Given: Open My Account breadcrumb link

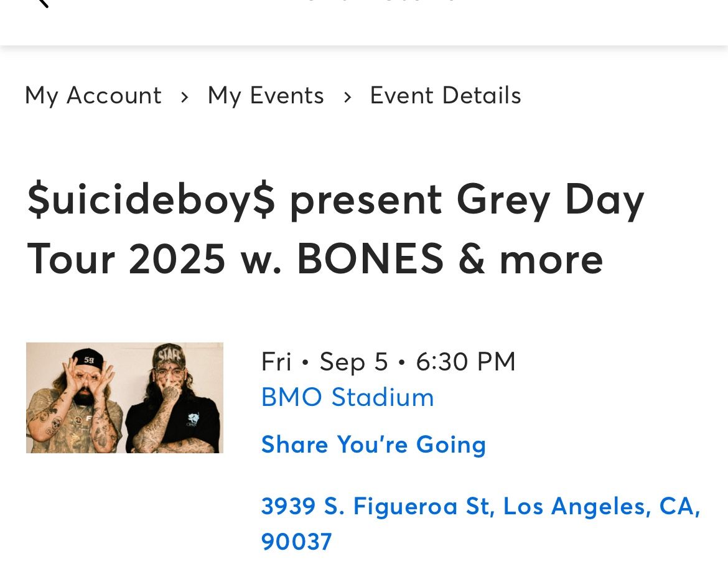Looking at the screenshot, I should 93,96.
